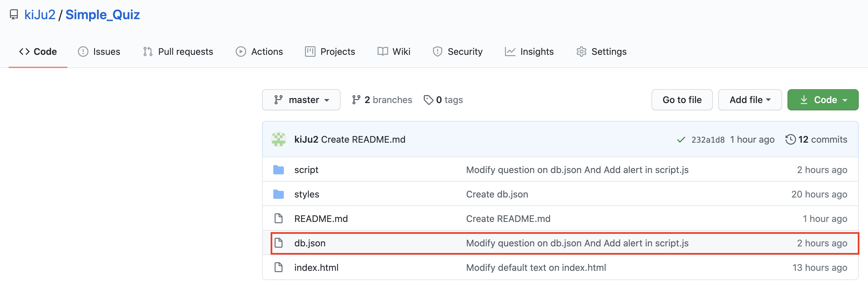The height and width of the screenshot is (286, 868).
Task: Click the Settings gear icon
Action: pos(581,52)
